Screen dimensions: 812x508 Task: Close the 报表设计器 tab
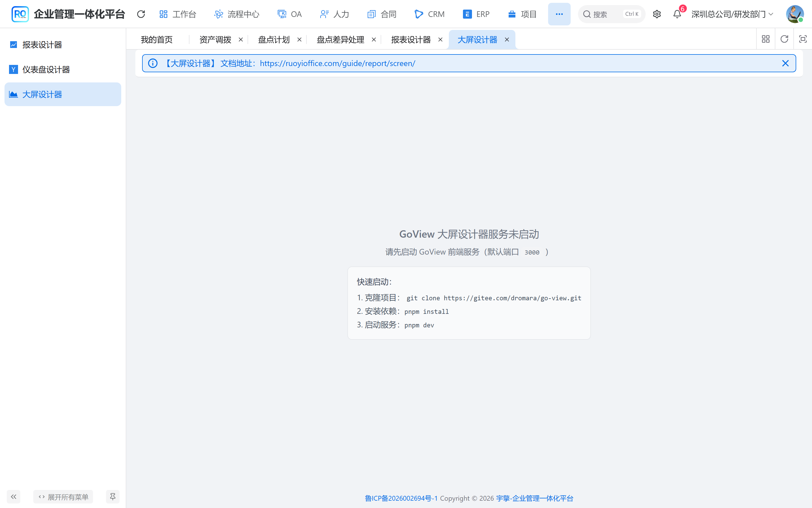pyautogui.click(x=440, y=40)
